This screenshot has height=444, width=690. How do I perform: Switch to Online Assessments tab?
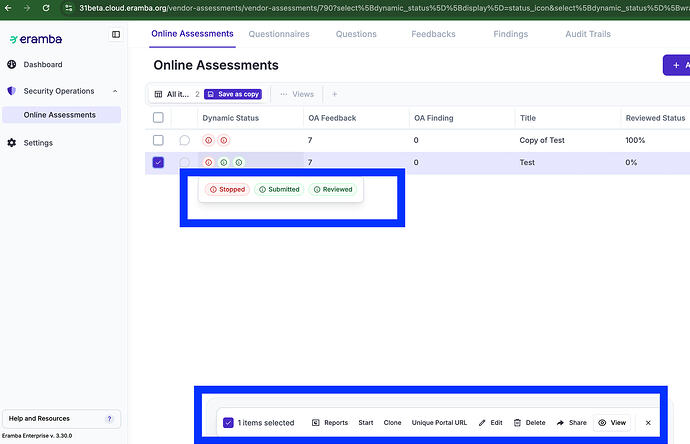[192, 34]
